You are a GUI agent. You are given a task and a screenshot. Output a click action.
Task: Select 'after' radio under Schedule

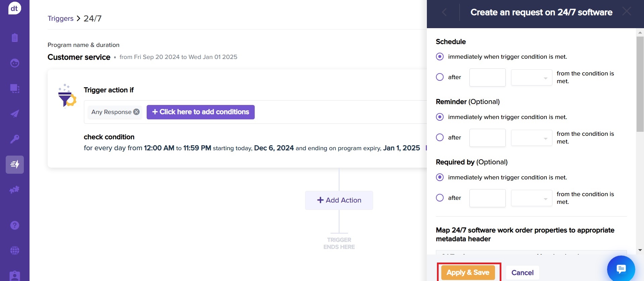(440, 77)
